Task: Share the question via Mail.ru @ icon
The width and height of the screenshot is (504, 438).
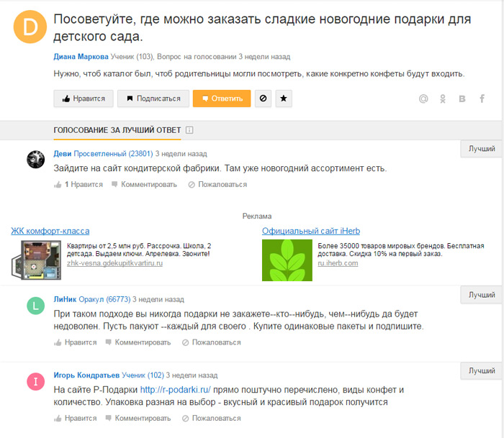Action: (x=423, y=99)
